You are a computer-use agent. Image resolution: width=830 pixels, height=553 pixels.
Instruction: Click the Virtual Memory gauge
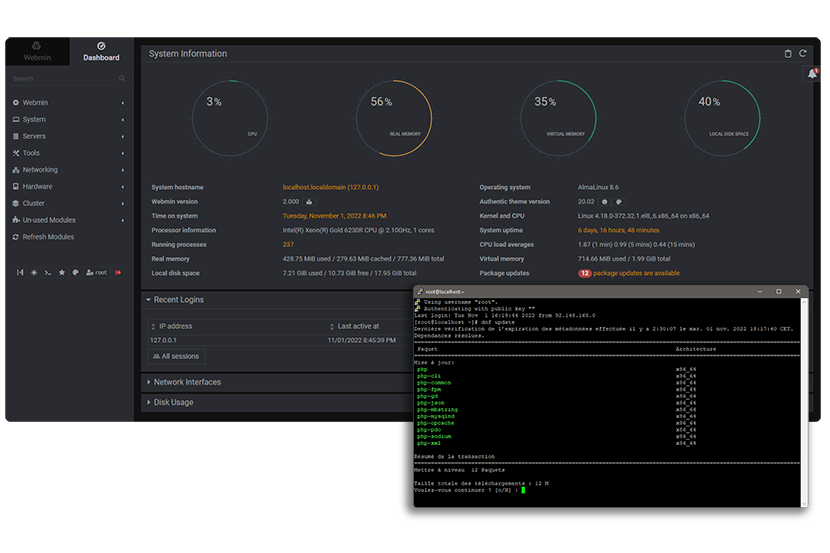[558, 118]
